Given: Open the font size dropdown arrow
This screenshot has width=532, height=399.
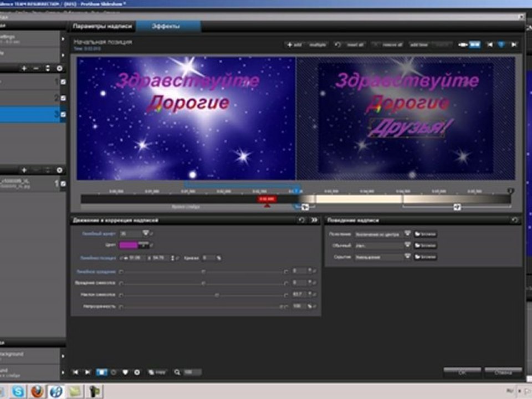Looking at the screenshot, I should 146,233.
